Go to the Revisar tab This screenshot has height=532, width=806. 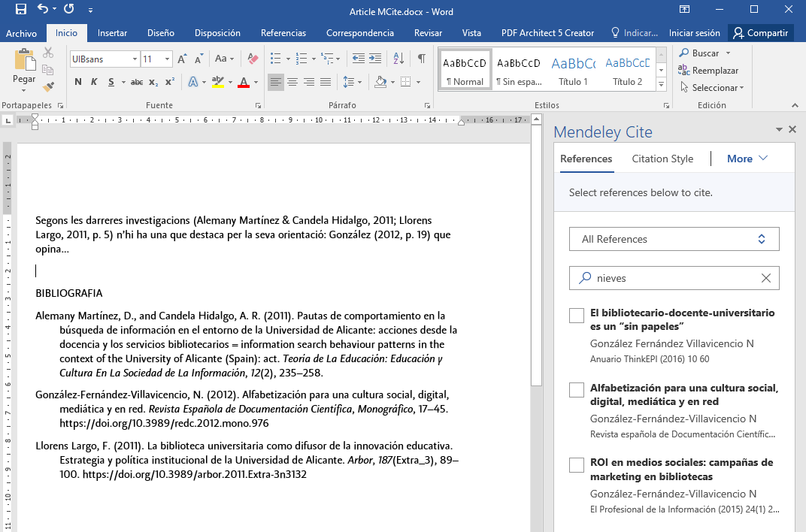(x=429, y=33)
